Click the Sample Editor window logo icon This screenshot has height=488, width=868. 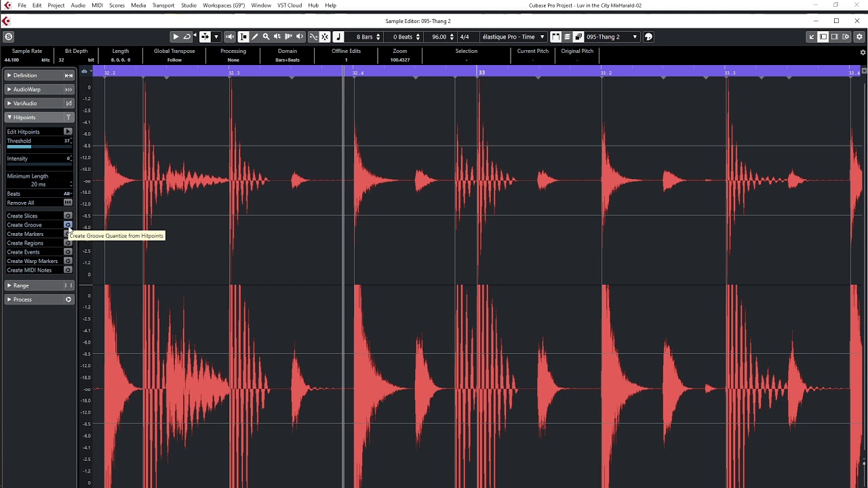point(6,21)
